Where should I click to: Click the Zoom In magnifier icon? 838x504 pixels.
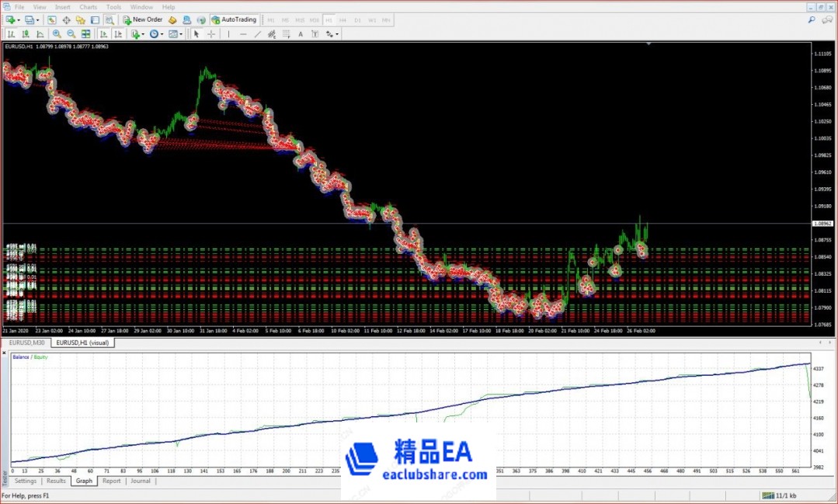click(x=57, y=34)
